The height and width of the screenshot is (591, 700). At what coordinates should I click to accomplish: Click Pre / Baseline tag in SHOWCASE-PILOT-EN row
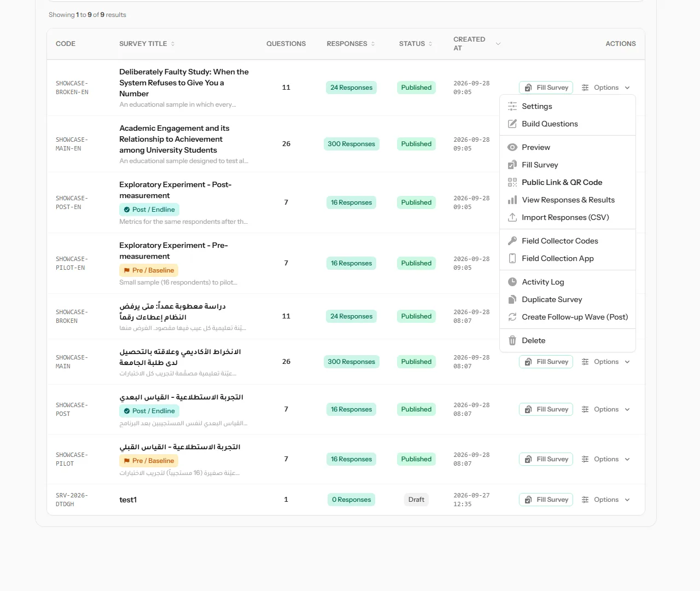(x=149, y=270)
